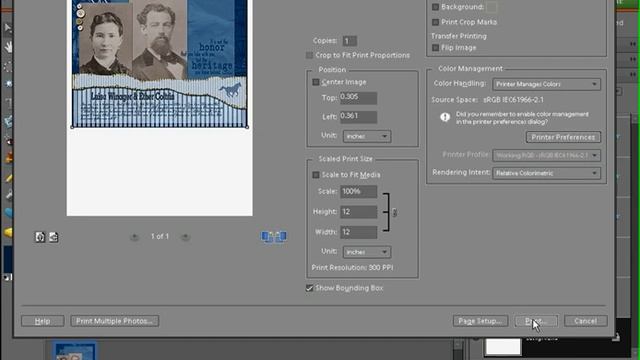Click the Scale percentage field

click(x=358, y=191)
